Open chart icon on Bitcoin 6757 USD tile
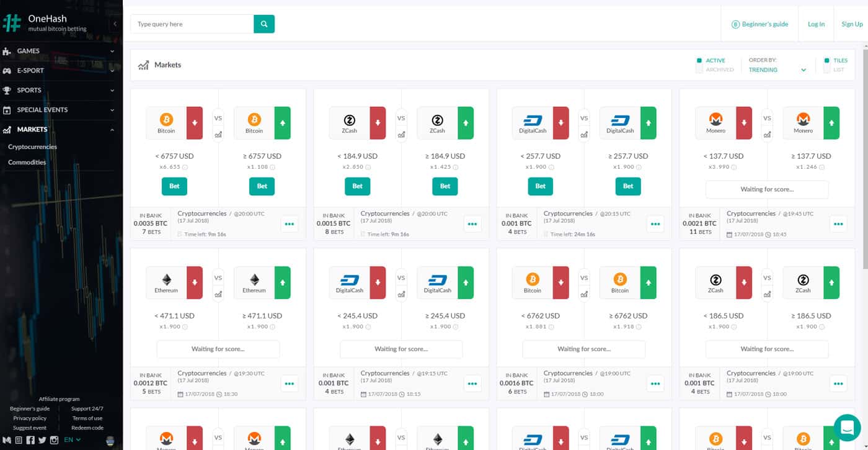 coord(218,134)
